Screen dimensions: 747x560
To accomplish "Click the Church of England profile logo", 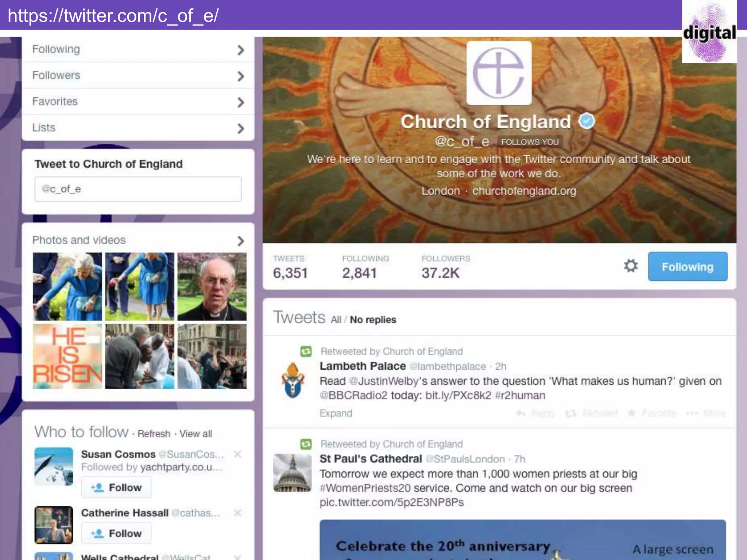I will tap(499, 73).
